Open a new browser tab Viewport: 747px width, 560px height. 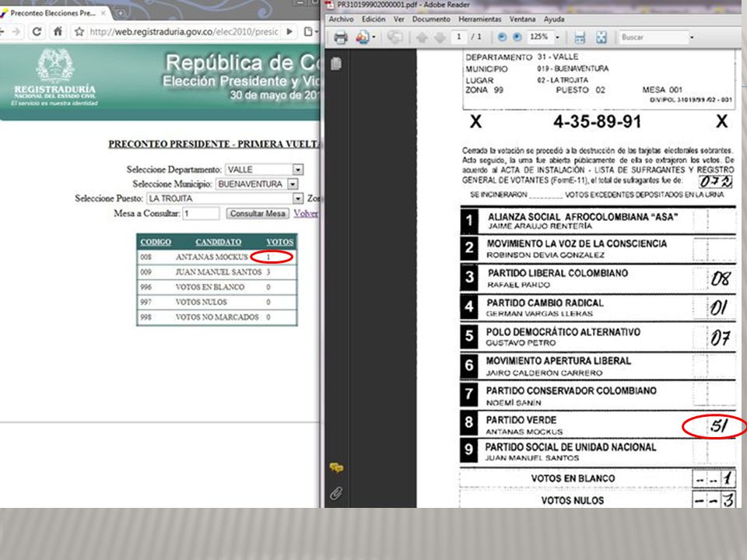[121, 13]
